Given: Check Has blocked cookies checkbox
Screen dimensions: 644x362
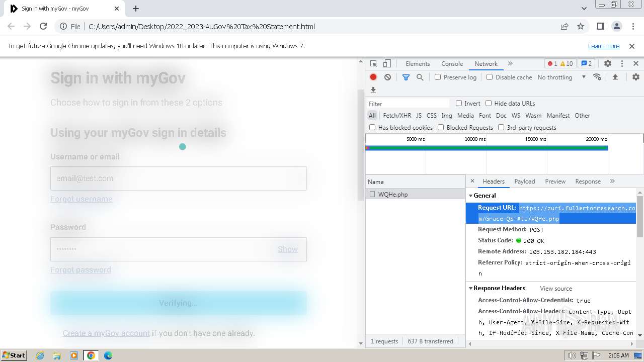Looking at the screenshot, I should [x=372, y=127].
